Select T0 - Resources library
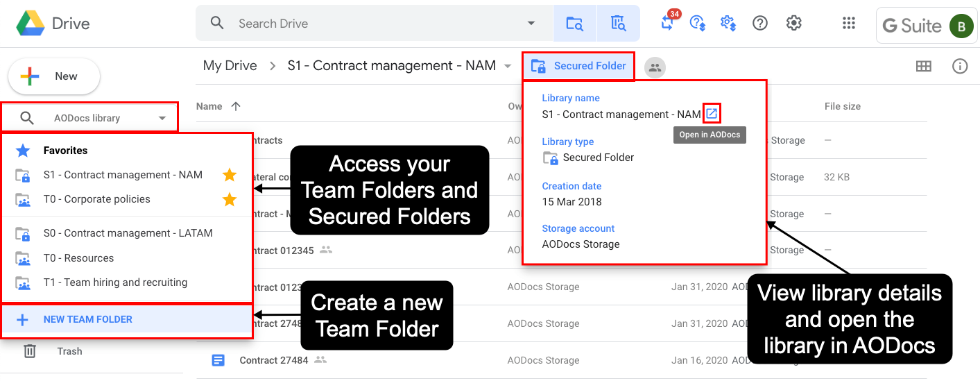Viewport: 980px width, 381px height. point(78,258)
